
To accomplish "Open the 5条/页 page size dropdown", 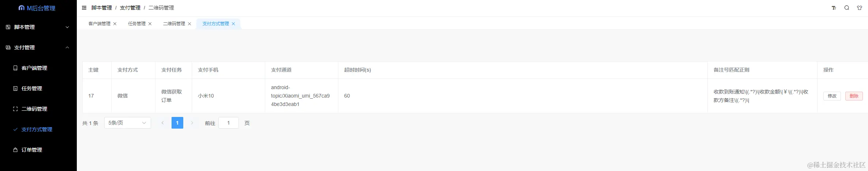I will (x=127, y=123).
